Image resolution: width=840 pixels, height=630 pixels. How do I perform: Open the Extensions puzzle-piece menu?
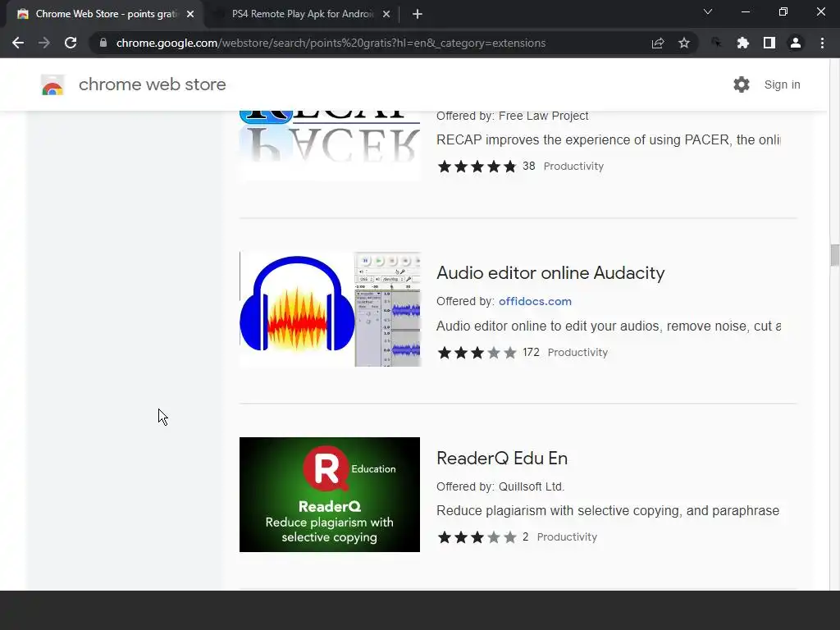pos(742,43)
